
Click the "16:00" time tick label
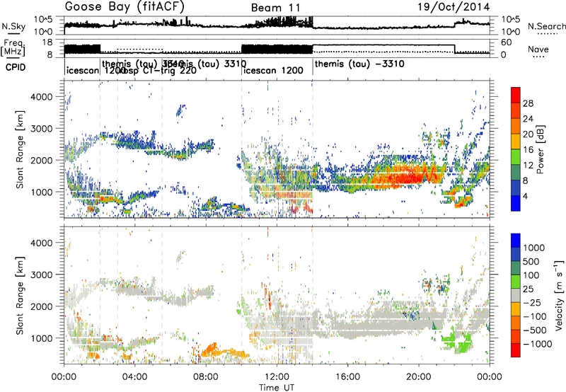coord(347,377)
